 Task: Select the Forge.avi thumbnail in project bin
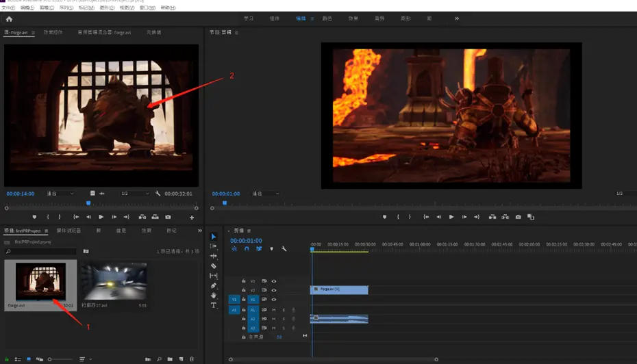tap(40, 282)
